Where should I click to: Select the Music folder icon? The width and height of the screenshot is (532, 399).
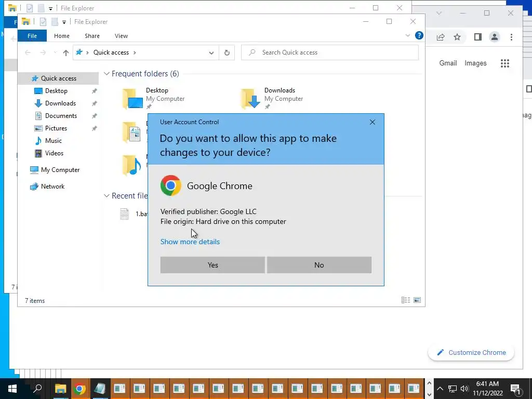point(131,165)
